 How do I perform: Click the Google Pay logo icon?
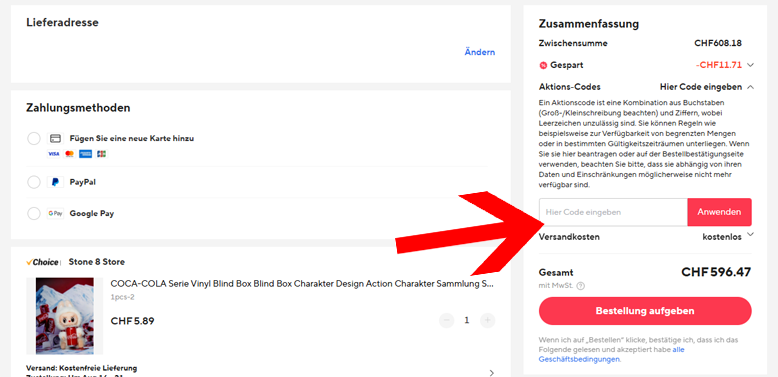tap(56, 213)
